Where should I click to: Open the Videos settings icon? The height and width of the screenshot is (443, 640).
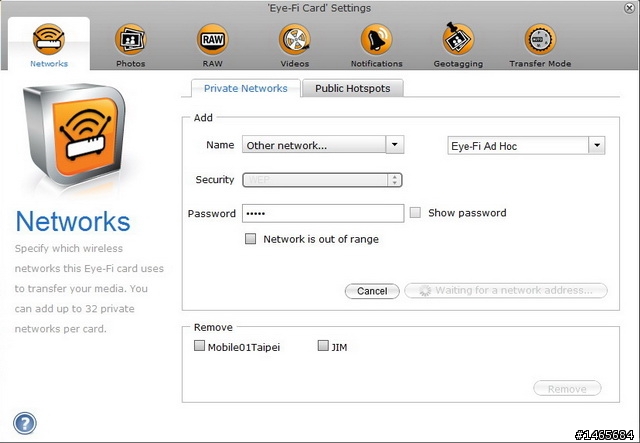[x=294, y=40]
